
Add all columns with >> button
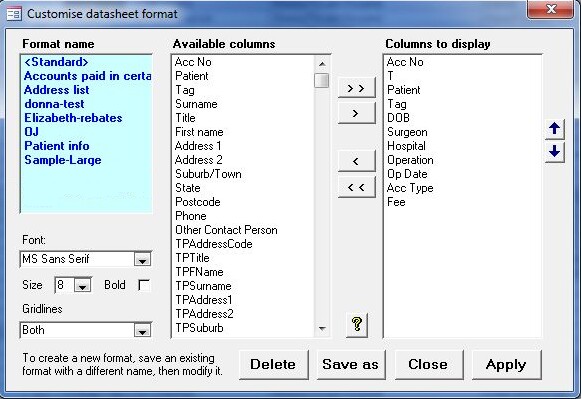[x=356, y=88]
